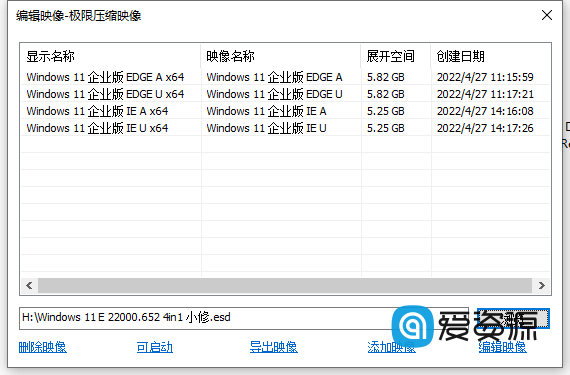Select Windows 11 企业版 EDGE A x64 row
Viewport: 570px width, 375px height.
[x=285, y=77]
